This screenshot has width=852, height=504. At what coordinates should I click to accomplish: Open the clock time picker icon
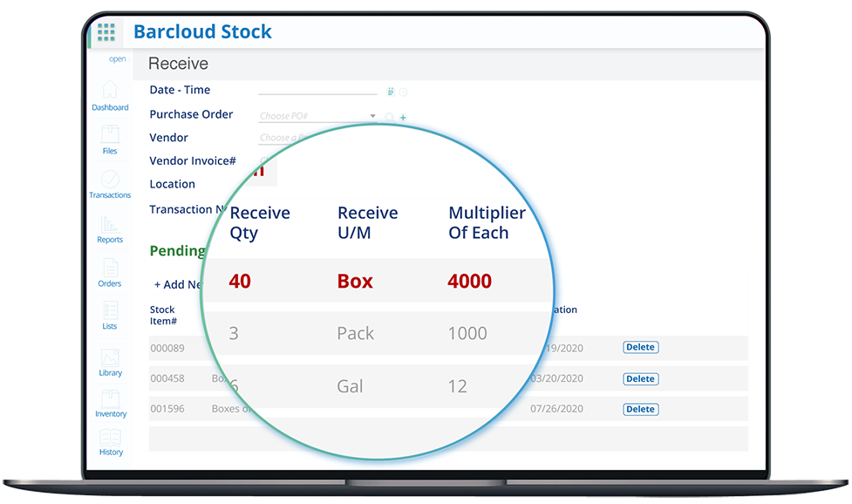pos(403,92)
